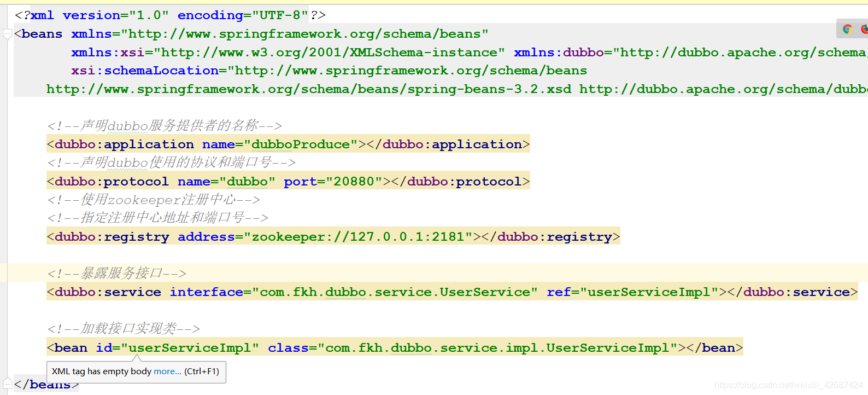Click the zookeeper://127.0.0.1:2181 address value
This screenshot has height=395, width=868.
tap(358, 237)
